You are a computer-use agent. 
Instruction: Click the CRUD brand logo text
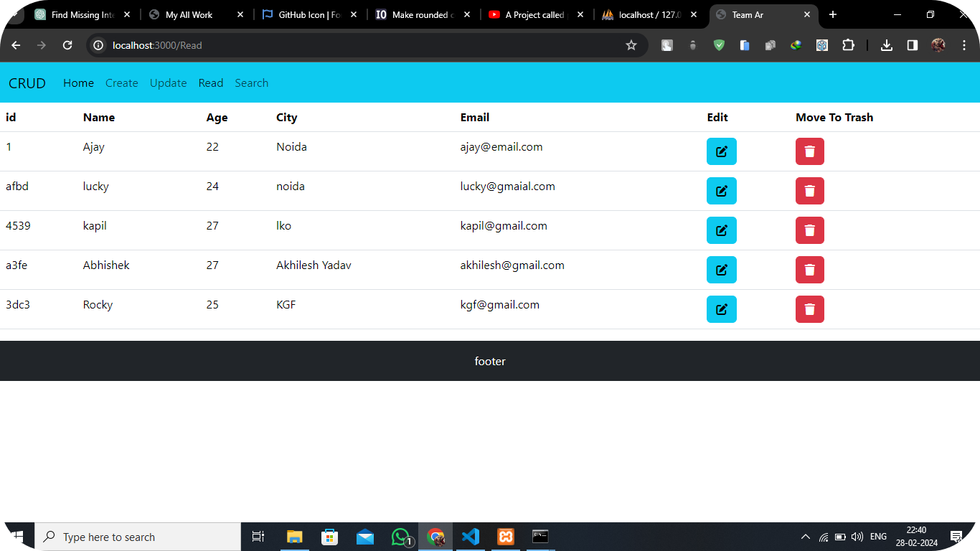tap(27, 83)
